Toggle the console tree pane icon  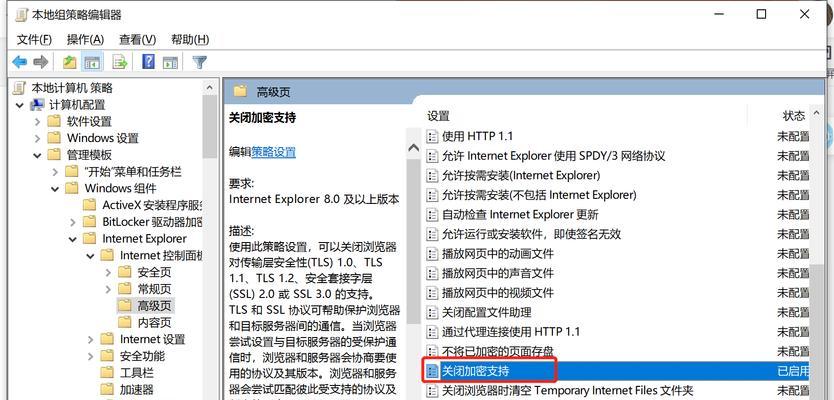(93, 62)
